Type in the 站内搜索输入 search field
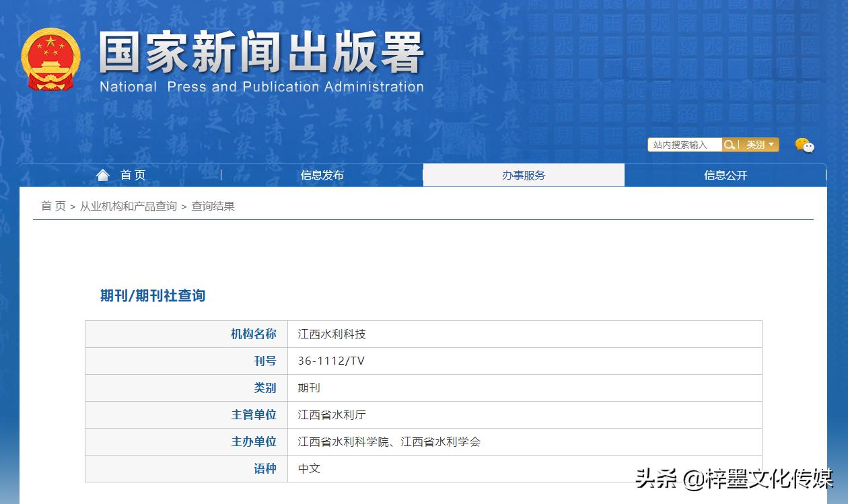This screenshot has width=848, height=504. 684,145
